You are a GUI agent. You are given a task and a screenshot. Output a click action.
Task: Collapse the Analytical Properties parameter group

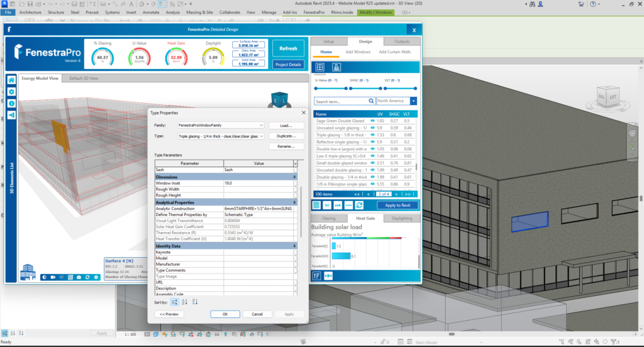click(294, 202)
